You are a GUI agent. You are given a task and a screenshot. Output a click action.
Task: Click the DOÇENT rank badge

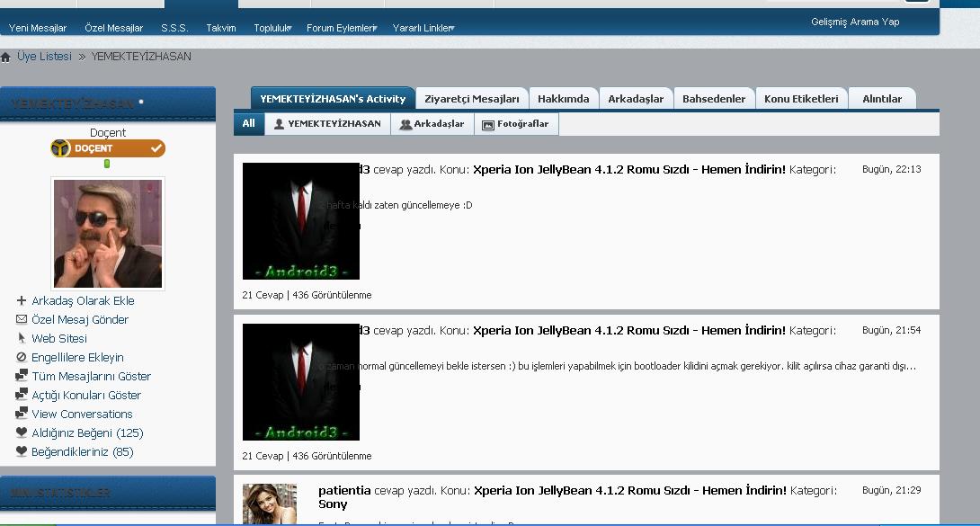pyautogui.click(x=108, y=148)
